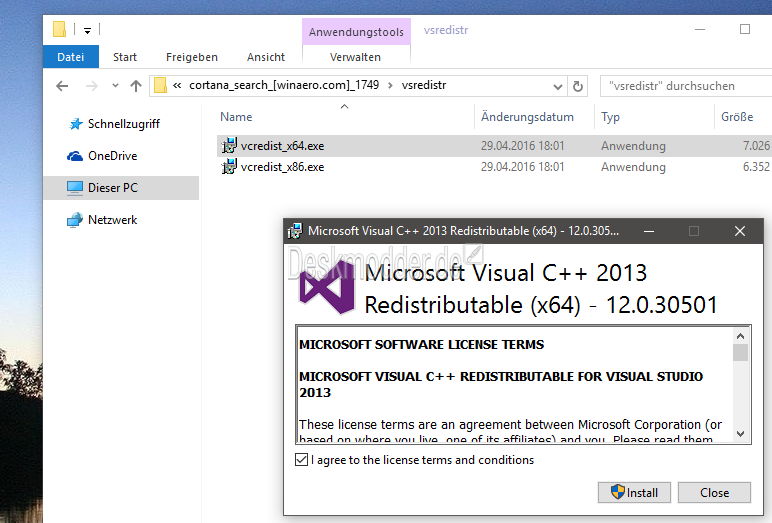Open Schnellzugriff in navigation pane
The width and height of the screenshot is (772, 523).
pyautogui.click(x=123, y=124)
